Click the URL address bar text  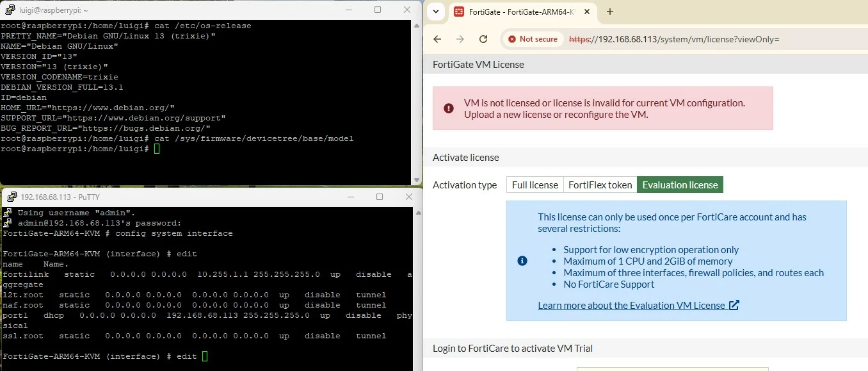pyautogui.click(x=674, y=39)
